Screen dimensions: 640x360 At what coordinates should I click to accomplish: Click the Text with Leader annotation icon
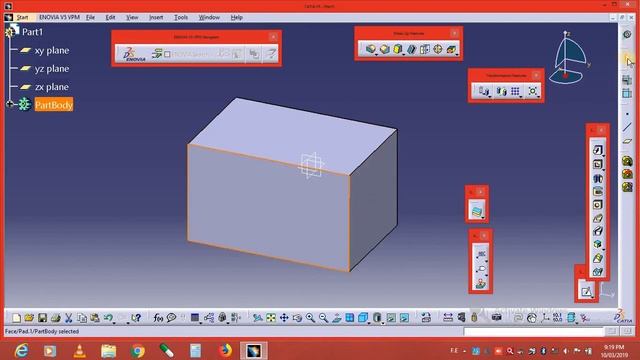482,254
